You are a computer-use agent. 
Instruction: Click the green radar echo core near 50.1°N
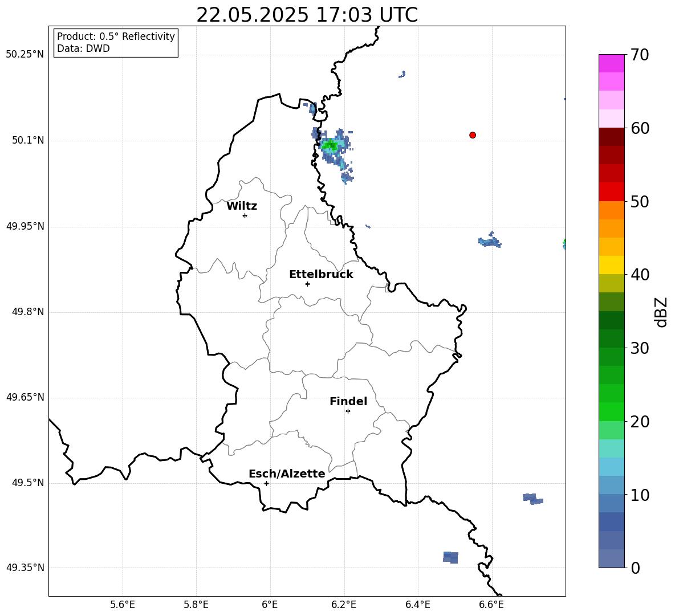[x=330, y=146]
